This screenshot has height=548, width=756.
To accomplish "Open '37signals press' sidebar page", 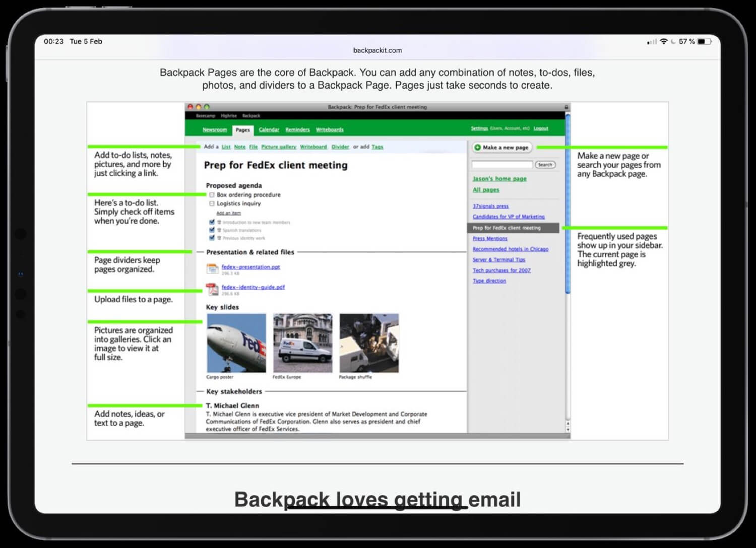I will pos(490,206).
